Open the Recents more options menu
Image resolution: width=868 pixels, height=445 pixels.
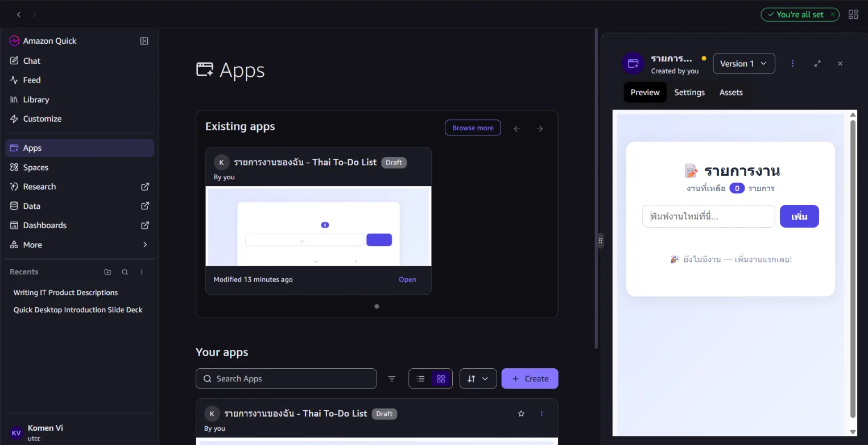(142, 272)
